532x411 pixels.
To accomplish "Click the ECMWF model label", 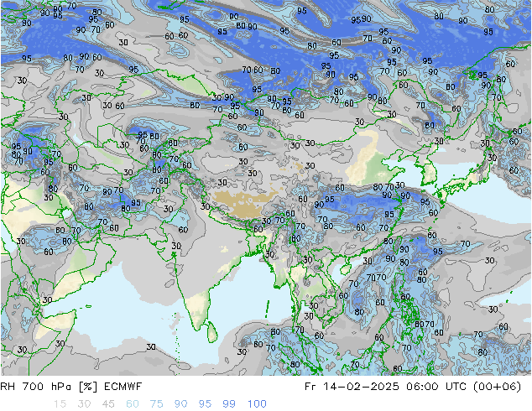I will point(123,387).
